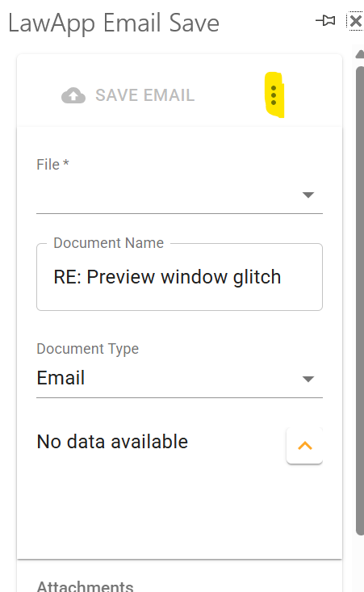Collapse section with orange chevron button
Viewport: 364px width, 592px height.
[x=304, y=446]
